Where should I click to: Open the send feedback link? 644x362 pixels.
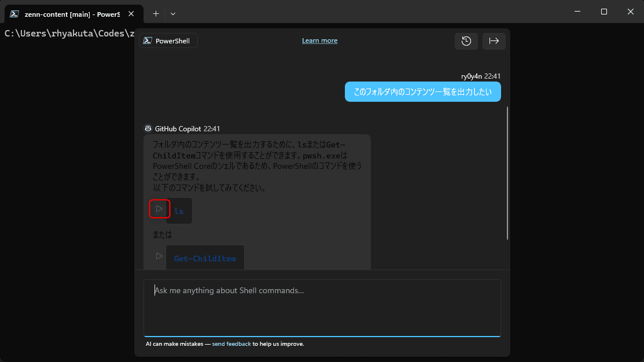click(231, 344)
